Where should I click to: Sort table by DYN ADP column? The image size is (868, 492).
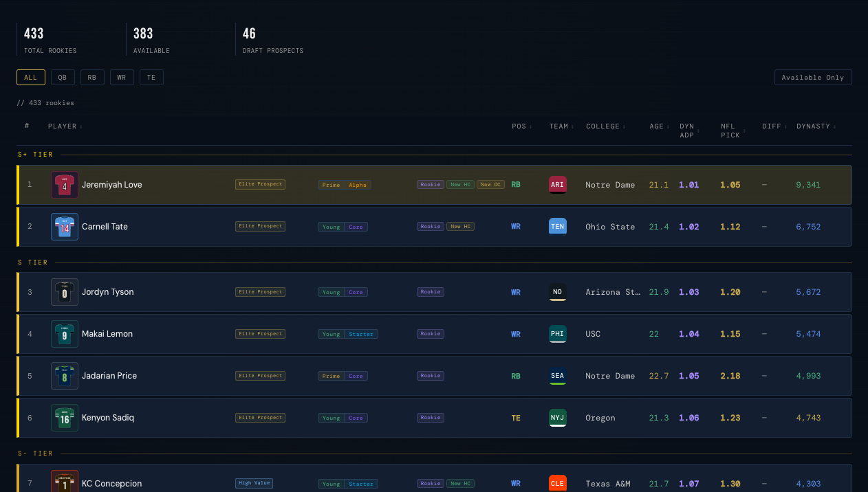click(x=688, y=131)
